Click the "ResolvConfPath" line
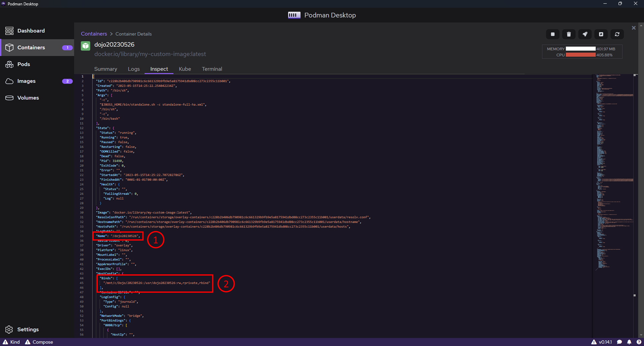644x346 pixels. point(233,217)
